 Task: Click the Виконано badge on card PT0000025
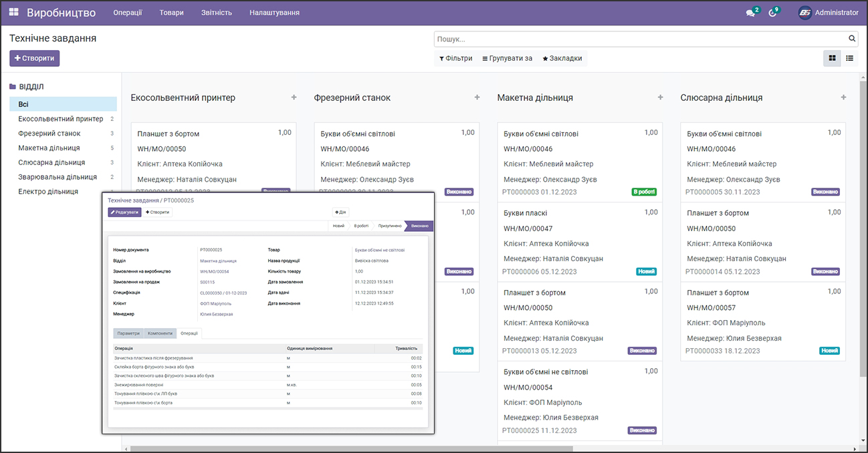(x=642, y=430)
